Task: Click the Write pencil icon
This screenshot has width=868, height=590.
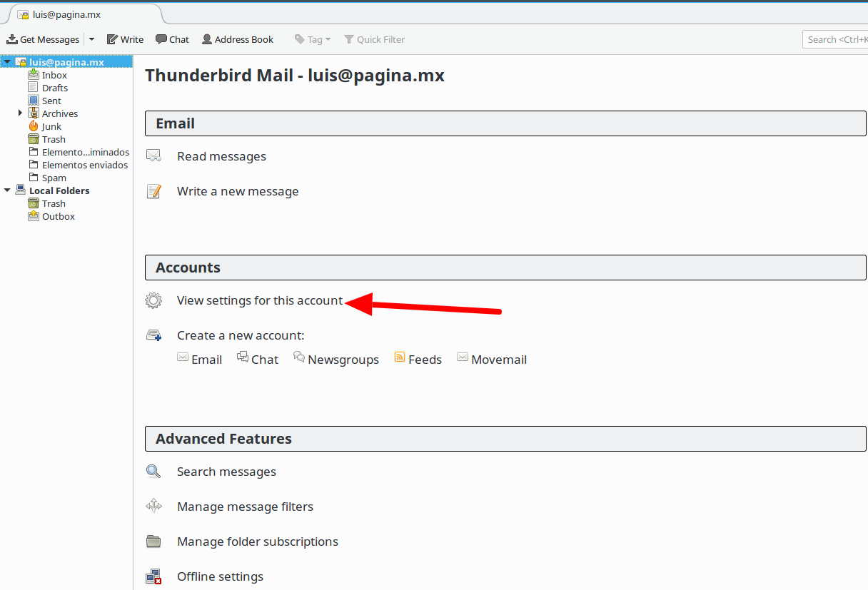Action: 112,39
